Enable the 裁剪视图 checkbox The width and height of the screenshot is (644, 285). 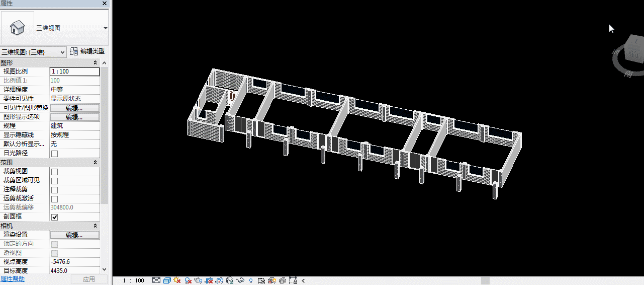point(54,172)
